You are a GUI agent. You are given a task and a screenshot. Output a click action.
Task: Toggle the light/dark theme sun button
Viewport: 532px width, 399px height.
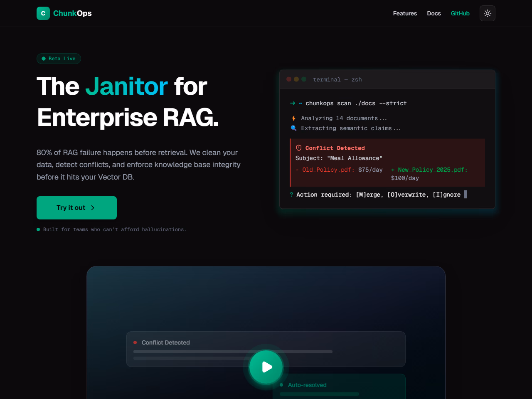tap(488, 13)
